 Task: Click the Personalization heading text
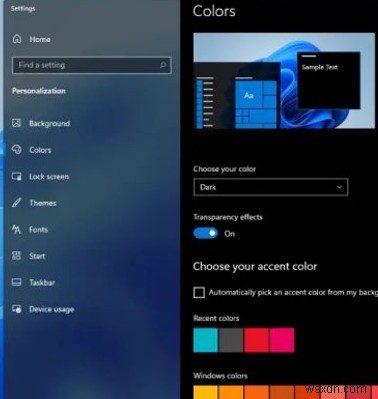tap(39, 91)
